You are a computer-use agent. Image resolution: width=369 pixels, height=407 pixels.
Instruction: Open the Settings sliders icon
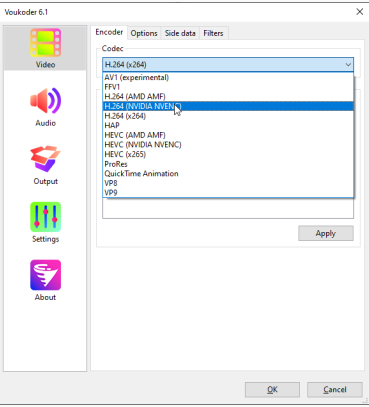[x=45, y=217]
